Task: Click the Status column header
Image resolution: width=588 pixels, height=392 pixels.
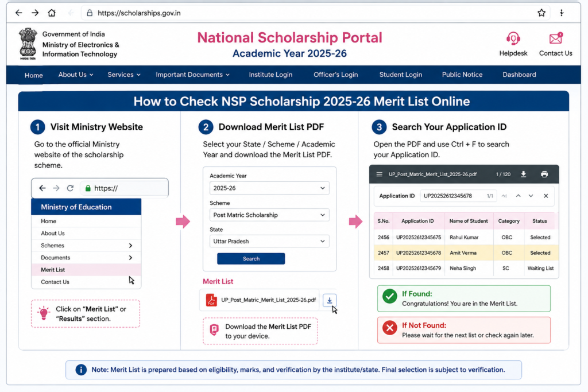Action: pyautogui.click(x=540, y=221)
